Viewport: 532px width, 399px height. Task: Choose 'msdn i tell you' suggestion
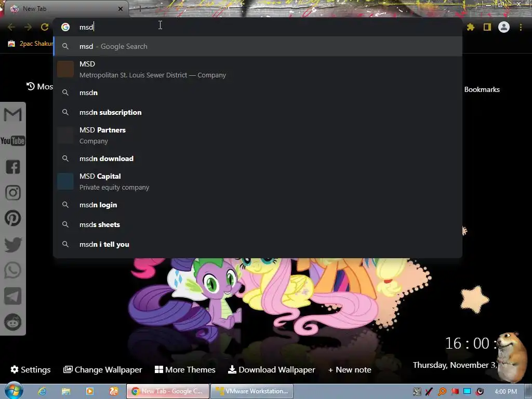(258, 244)
